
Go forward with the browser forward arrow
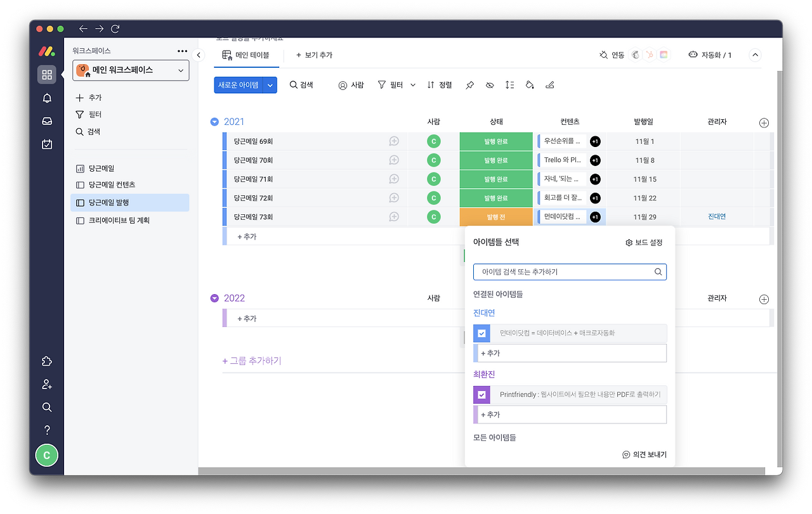pos(99,29)
